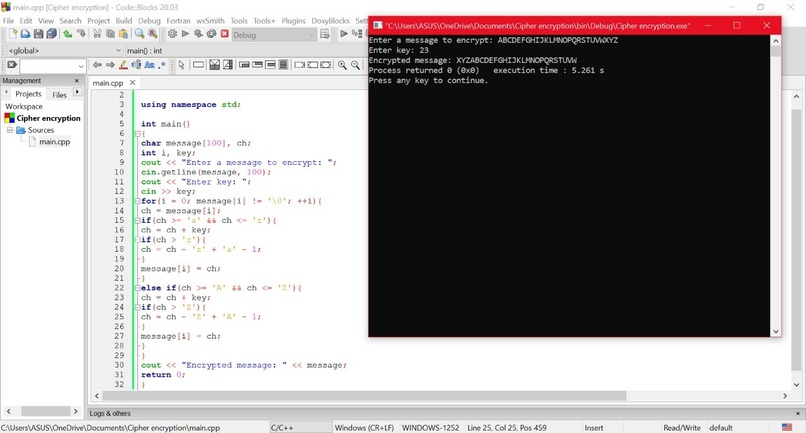Close the Logs & others panel
Viewport: 806px width, 433px height.
[798, 413]
